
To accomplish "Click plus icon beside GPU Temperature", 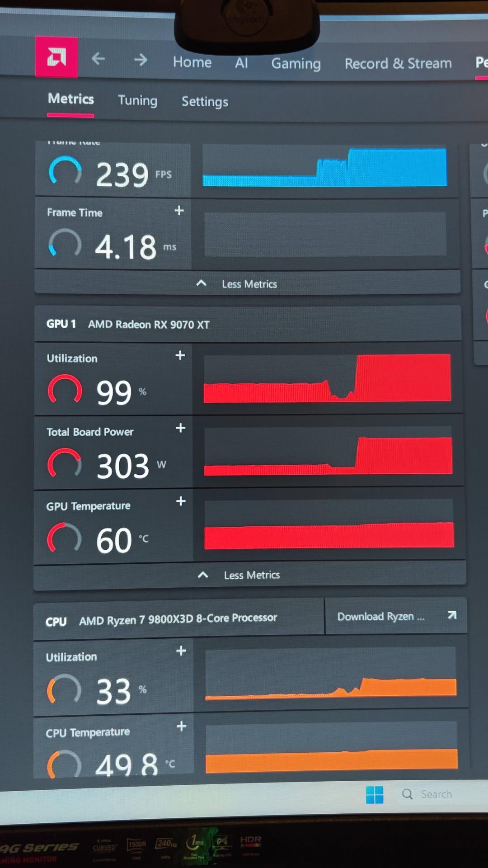I will (181, 501).
